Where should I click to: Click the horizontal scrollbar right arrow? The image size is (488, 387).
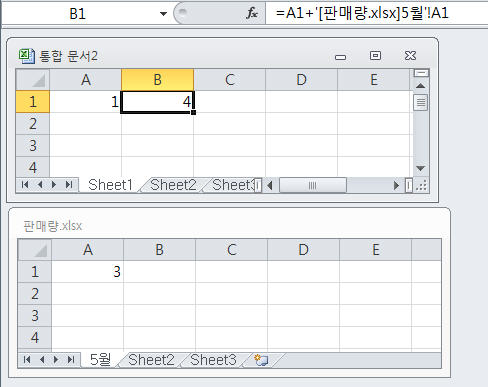click(x=396, y=185)
